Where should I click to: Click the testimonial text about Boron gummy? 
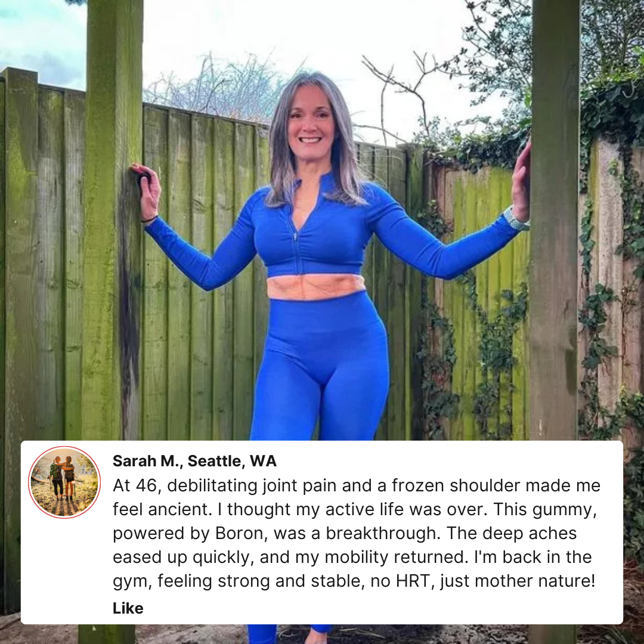tap(357, 533)
